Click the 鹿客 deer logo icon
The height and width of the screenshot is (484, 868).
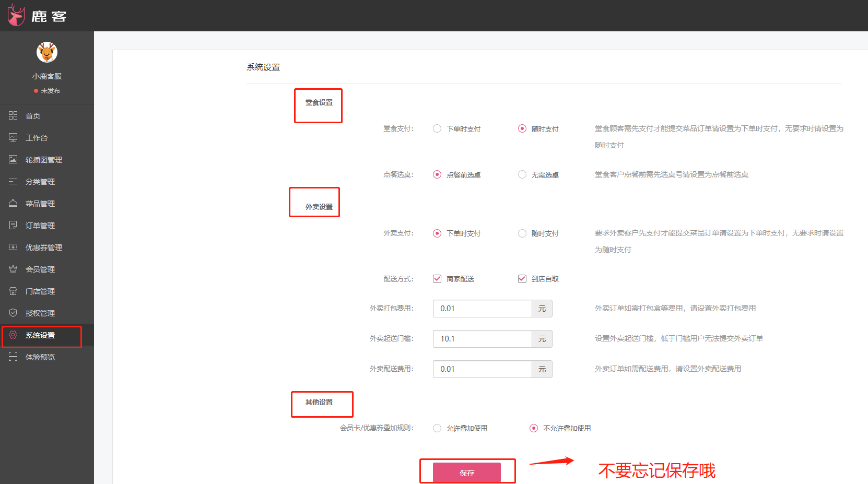[16, 15]
